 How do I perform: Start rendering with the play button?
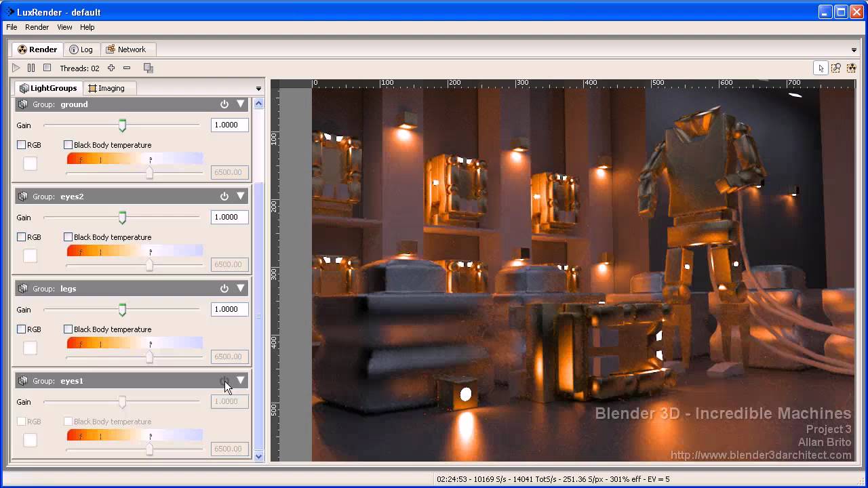[x=16, y=68]
